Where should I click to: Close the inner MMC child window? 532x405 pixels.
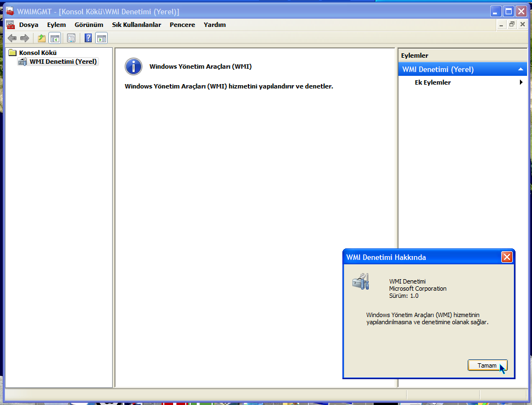(523, 24)
